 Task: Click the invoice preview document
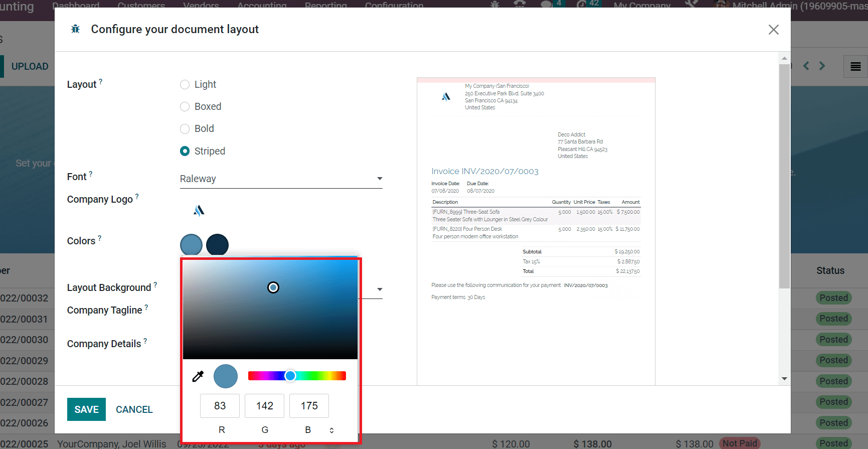coord(536,231)
